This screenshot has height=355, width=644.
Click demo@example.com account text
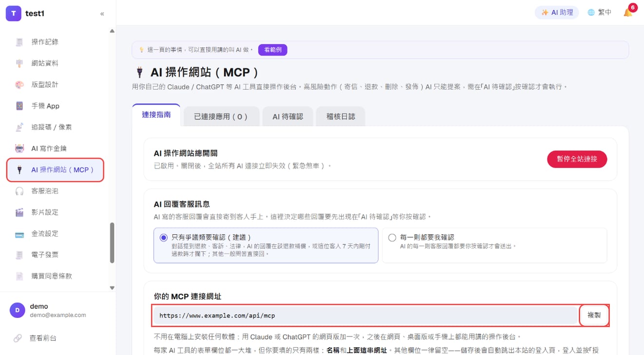tap(58, 315)
